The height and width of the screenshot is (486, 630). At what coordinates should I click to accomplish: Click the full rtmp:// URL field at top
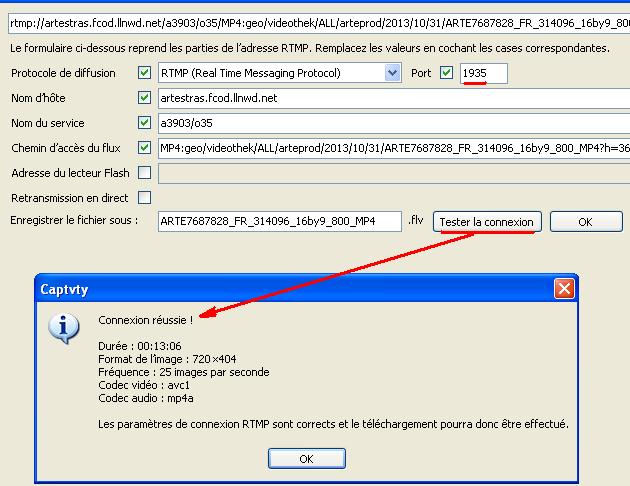pyautogui.click(x=315, y=21)
